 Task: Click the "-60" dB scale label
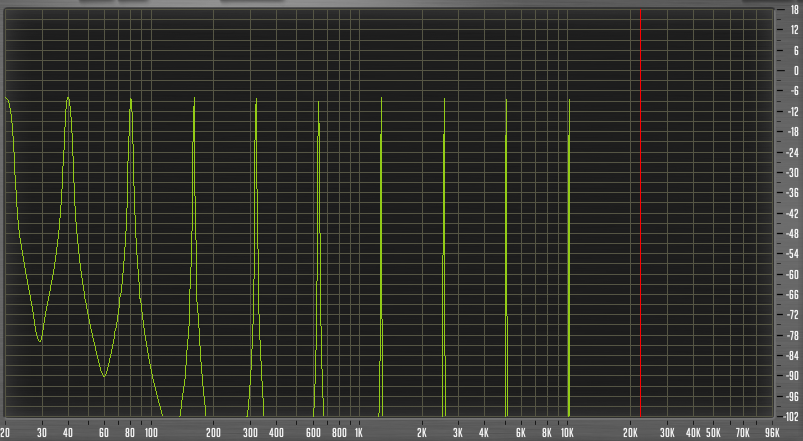tap(792, 274)
